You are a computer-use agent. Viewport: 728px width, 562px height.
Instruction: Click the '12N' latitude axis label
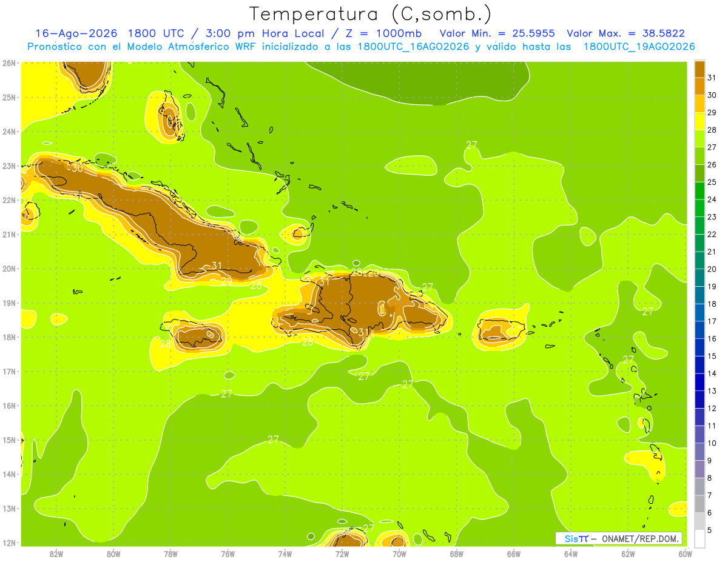[x=9, y=543]
